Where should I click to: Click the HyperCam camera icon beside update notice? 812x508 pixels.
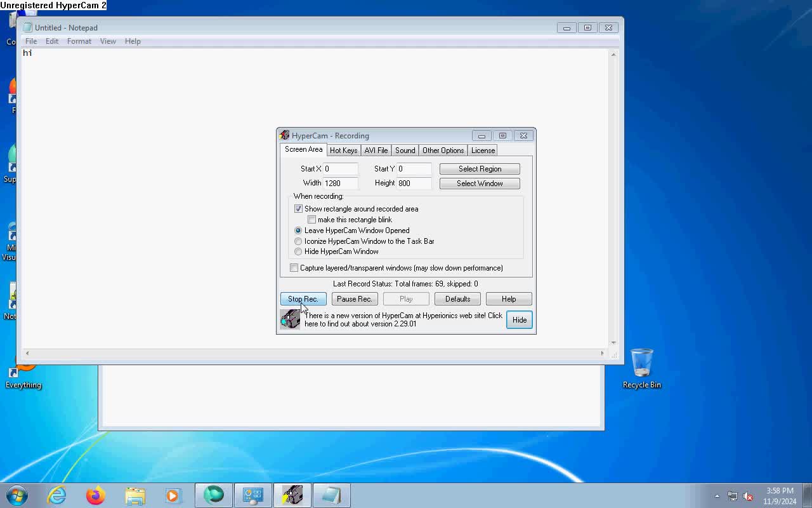290,319
